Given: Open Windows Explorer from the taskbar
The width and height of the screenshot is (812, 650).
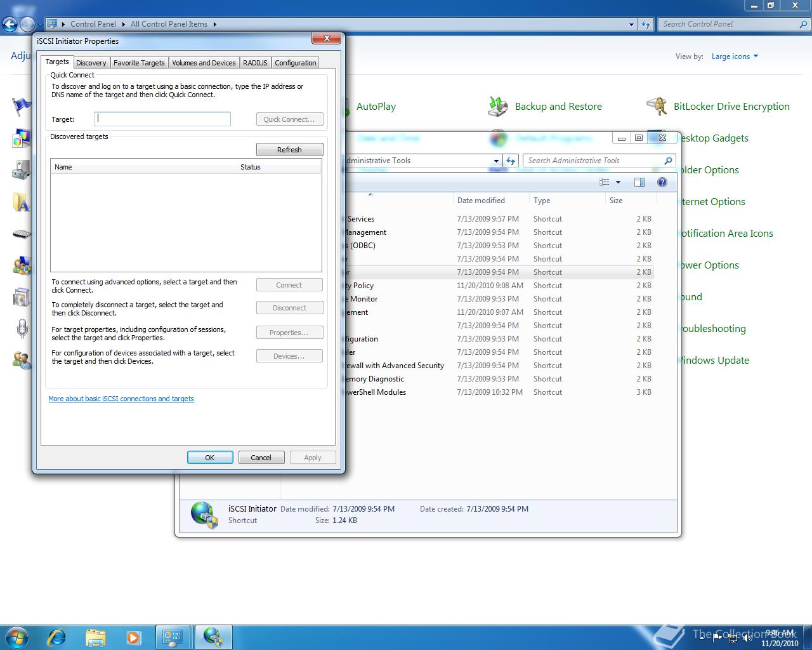Looking at the screenshot, I should click(x=95, y=637).
